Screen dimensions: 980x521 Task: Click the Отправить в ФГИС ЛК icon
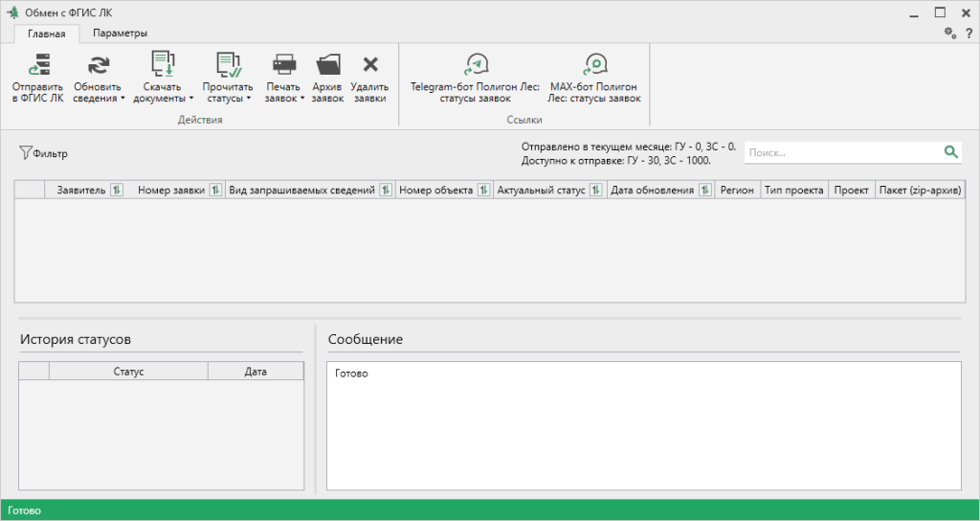coord(38,64)
